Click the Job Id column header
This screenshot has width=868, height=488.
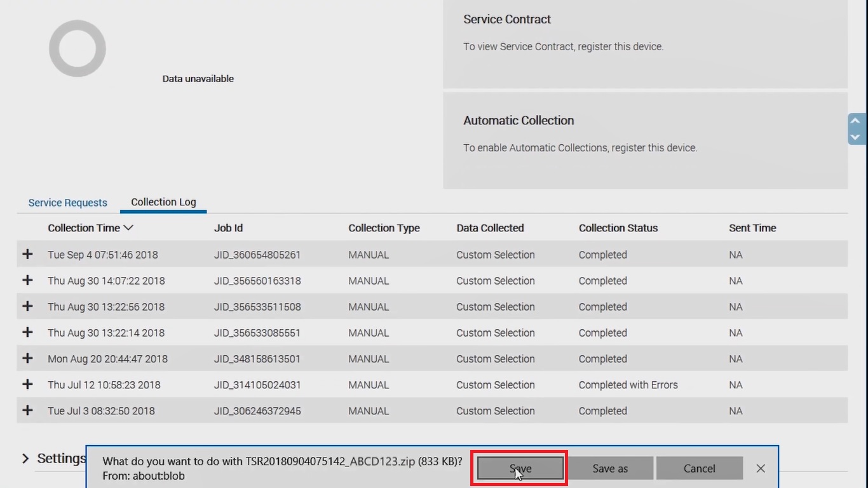[228, 227]
